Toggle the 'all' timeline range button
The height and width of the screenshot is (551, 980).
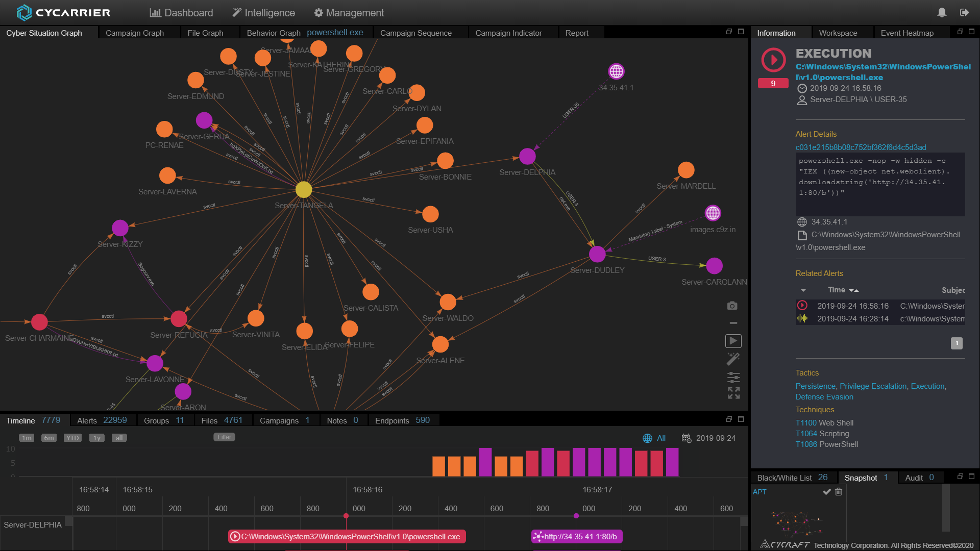(119, 438)
